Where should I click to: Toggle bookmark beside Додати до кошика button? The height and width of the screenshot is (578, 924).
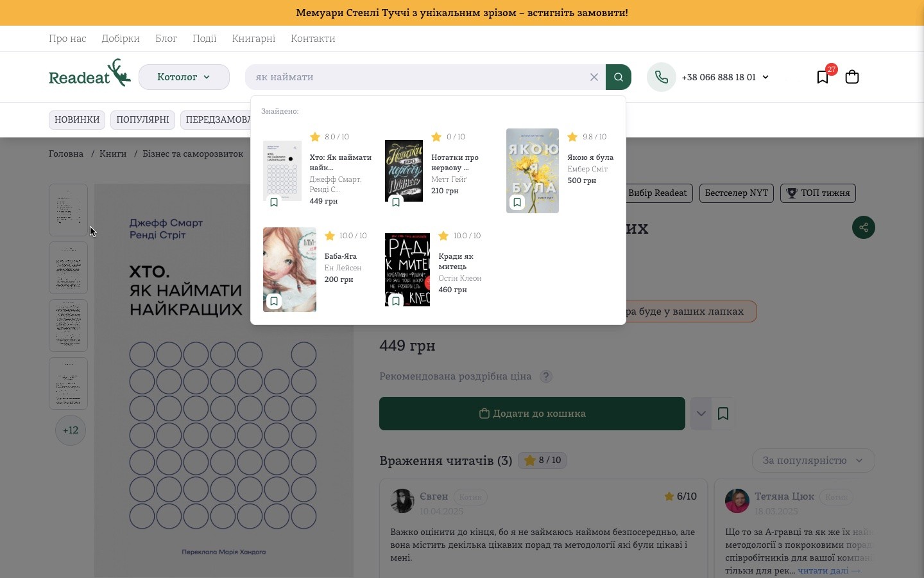click(x=723, y=414)
